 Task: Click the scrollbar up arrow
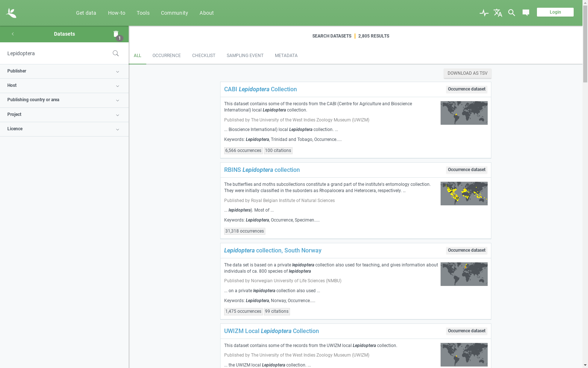(585, 3)
